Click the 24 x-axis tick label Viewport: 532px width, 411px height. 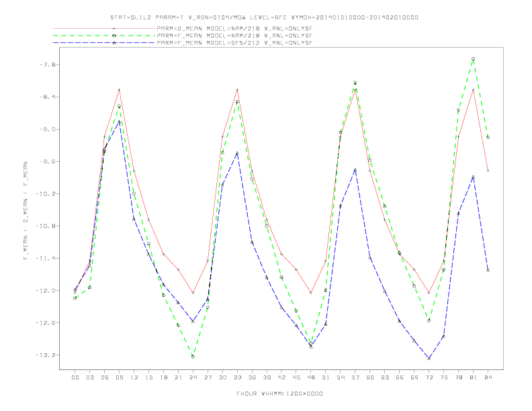[x=193, y=377]
